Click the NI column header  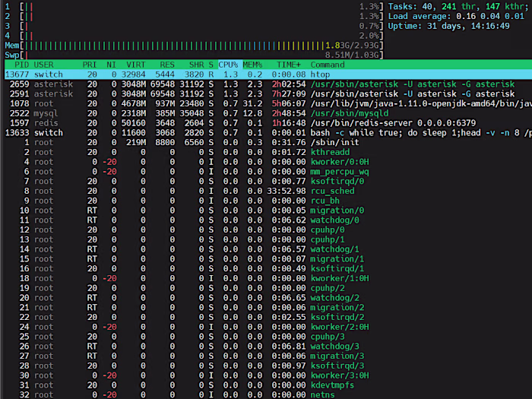(111, 65)
